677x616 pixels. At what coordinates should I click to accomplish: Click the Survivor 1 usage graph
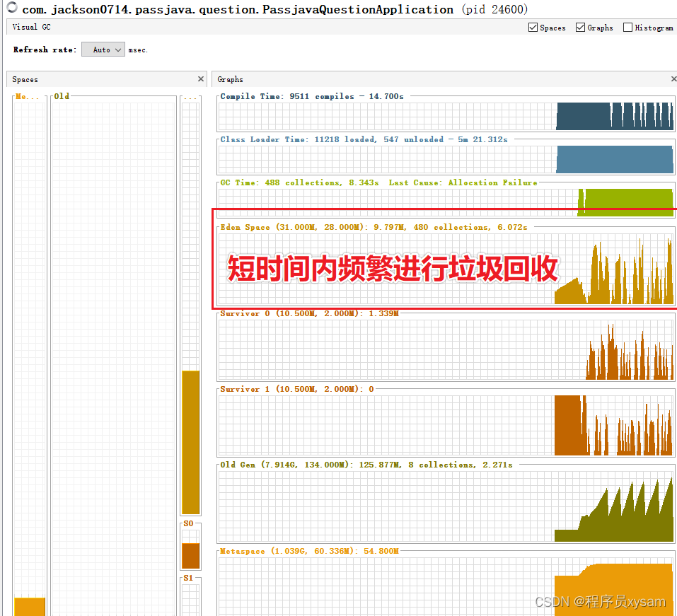[x=446, y=425]
